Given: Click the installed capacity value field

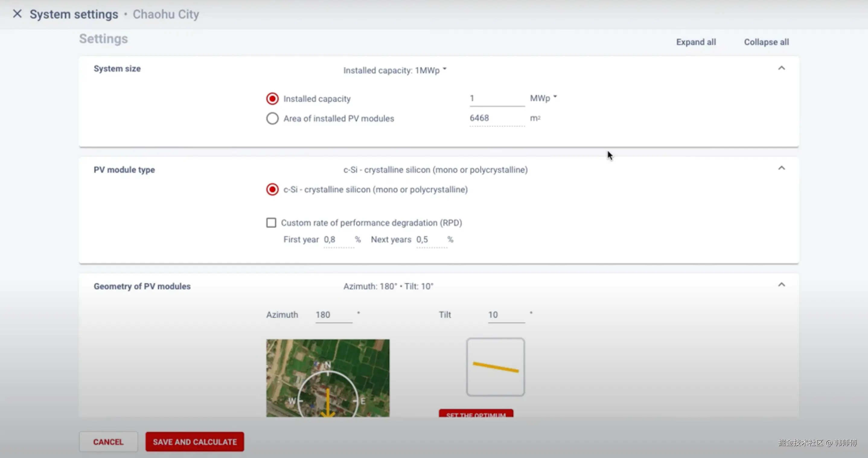Looking at the screenshot, I should 497,98.
